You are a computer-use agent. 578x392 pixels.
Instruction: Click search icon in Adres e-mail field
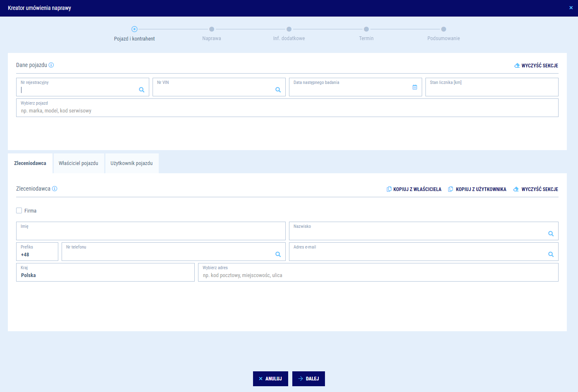pos(551,254)
